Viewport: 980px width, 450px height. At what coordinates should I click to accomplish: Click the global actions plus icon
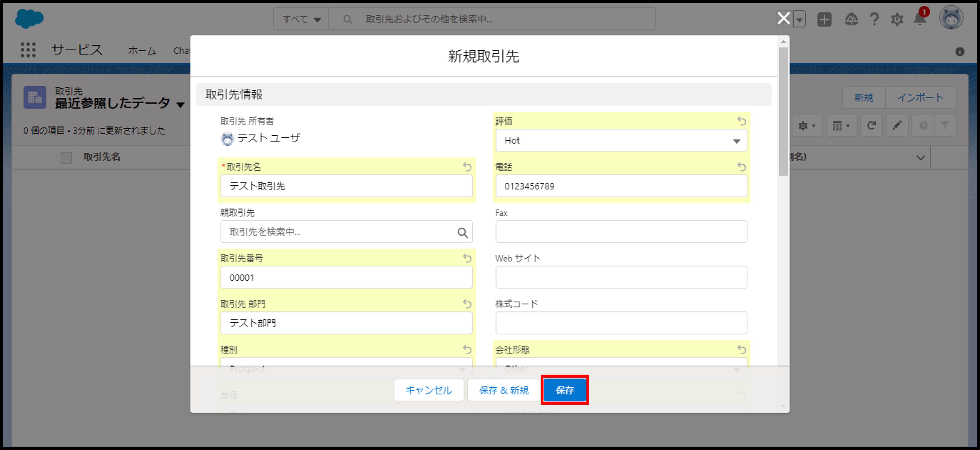click(824, 19)
